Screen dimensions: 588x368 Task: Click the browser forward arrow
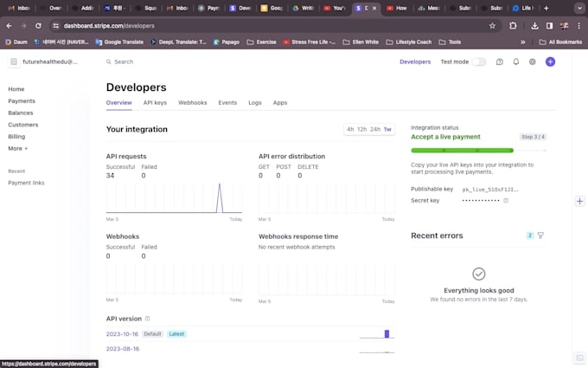(23, 26)
